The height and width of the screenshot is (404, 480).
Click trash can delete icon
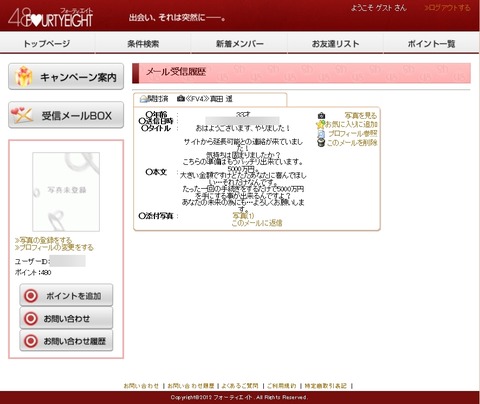[321, 143]
